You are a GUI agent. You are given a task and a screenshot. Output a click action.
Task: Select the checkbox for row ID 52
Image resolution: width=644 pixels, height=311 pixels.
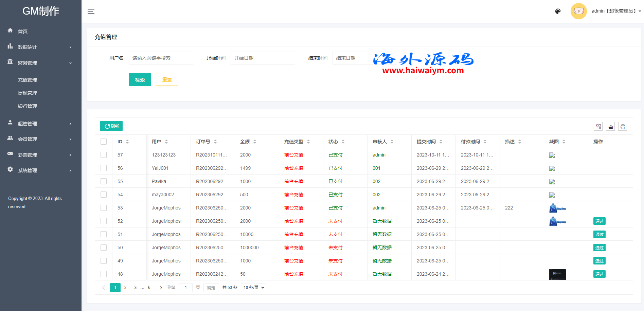pos(104,221)
